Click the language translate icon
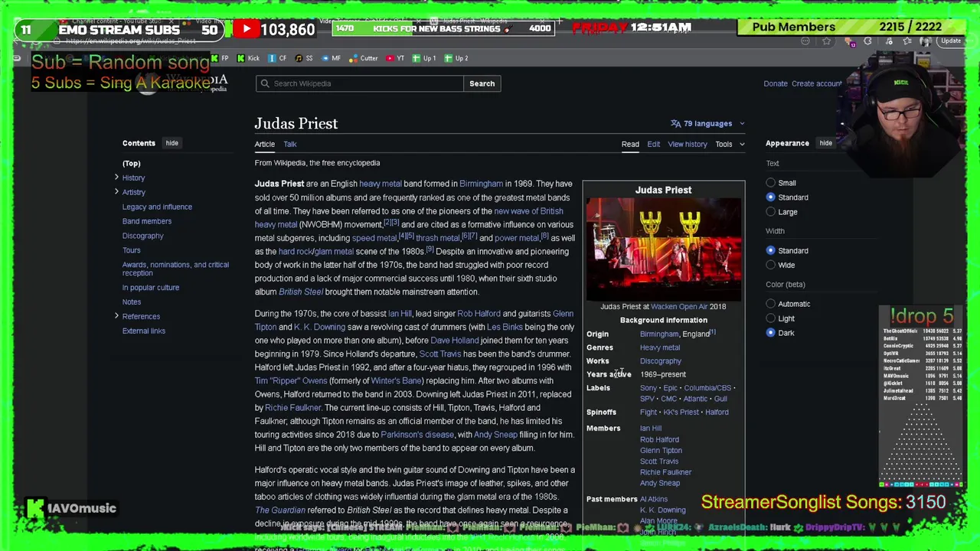The image size is (980, 551). (675, 123)
